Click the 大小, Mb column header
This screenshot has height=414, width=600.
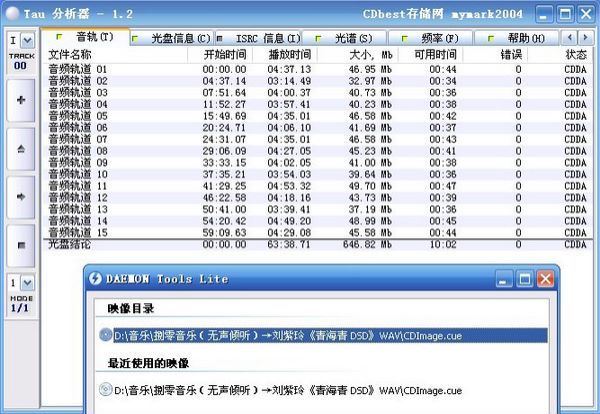[x=358, y=55]
